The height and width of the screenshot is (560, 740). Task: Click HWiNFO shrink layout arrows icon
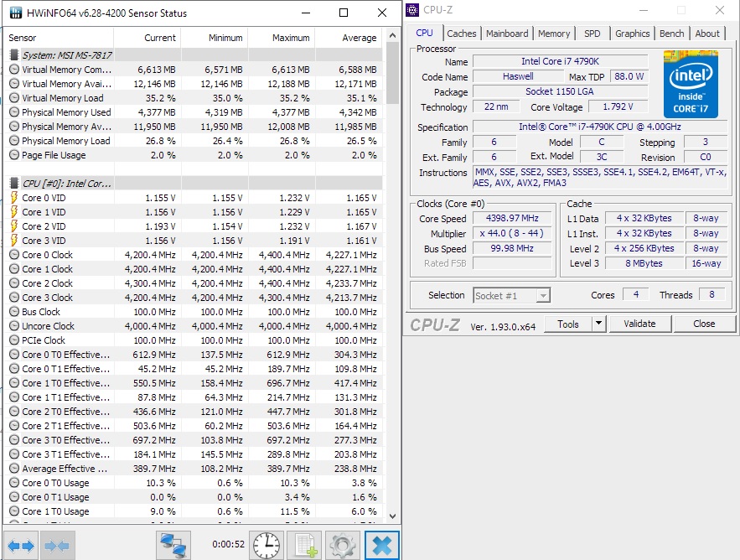(x=57, y=546)
